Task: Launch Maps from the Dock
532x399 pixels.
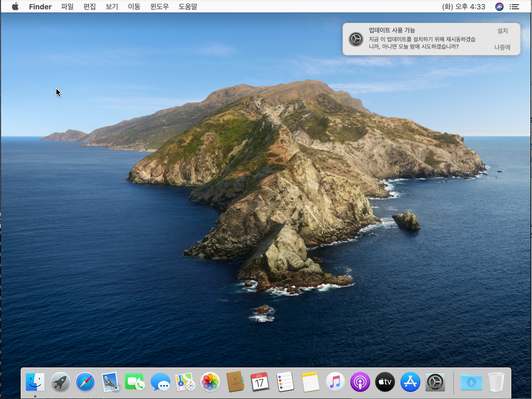Action: pos(185,382)
